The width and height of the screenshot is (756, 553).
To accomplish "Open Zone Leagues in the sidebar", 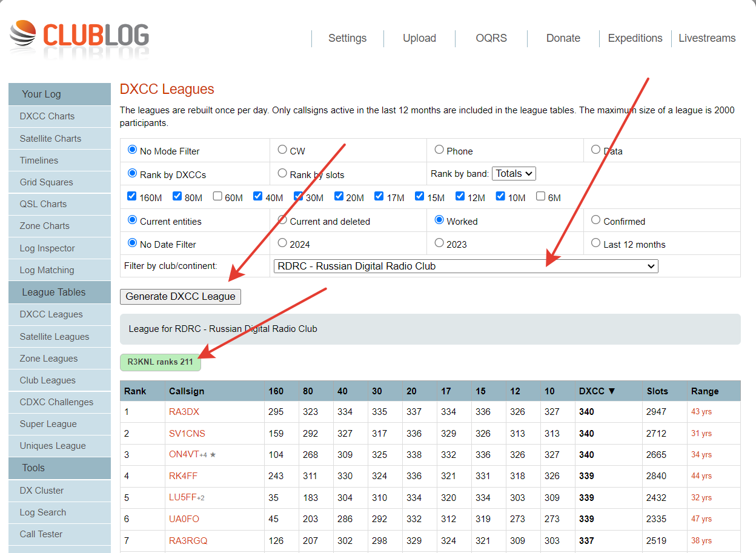I will click(59, 359).
